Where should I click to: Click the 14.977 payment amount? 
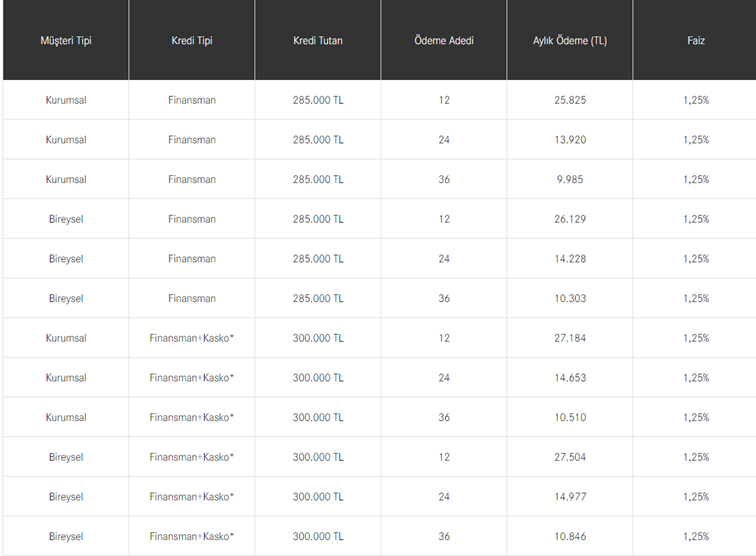coord(570,497)
